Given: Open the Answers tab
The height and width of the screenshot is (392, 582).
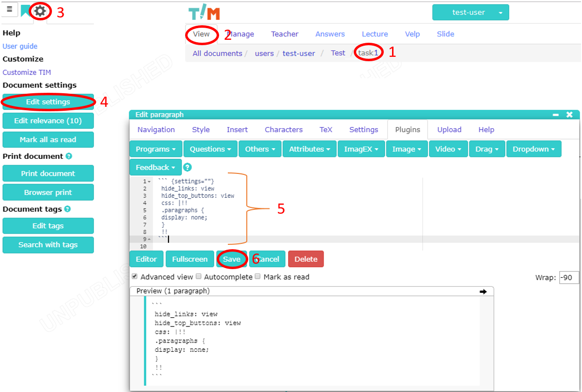Looking at the screenshot, I should (330, 34).
